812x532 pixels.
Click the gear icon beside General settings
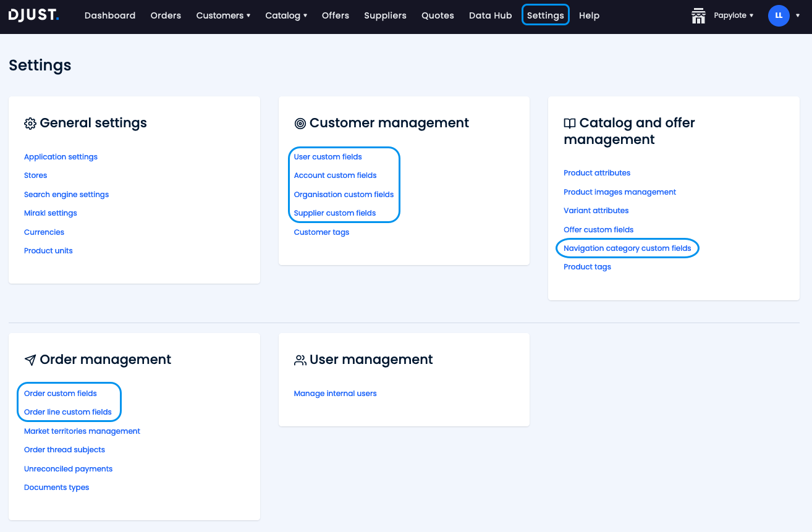click(30, 123)
